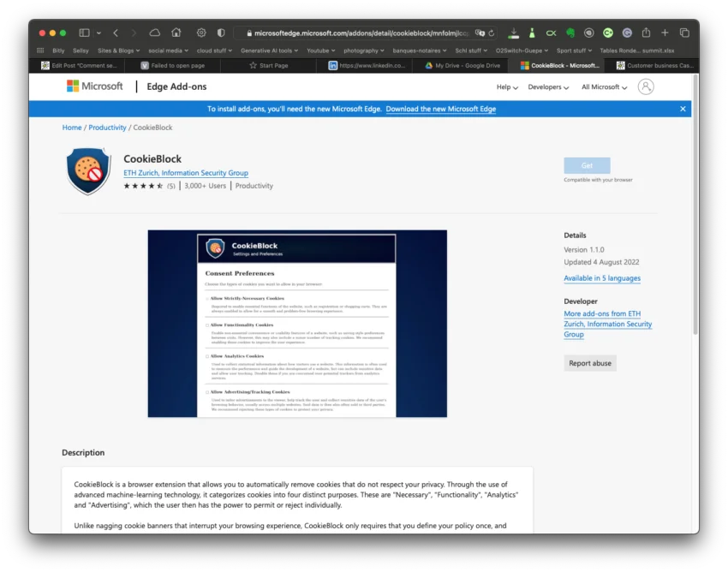Open ETH Zurich, Information Security Group link
728x572 pixels.
(x=186, y=173)
